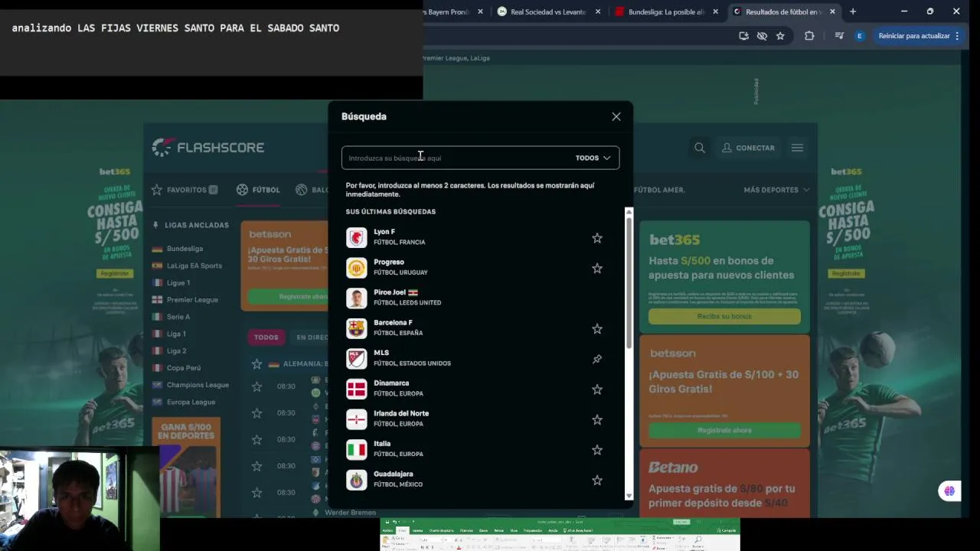Click Reiniciar para actualizar button

click(918, 36)
